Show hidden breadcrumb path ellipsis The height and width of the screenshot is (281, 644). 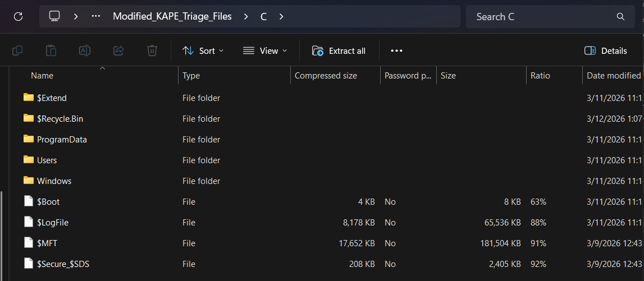96,17
